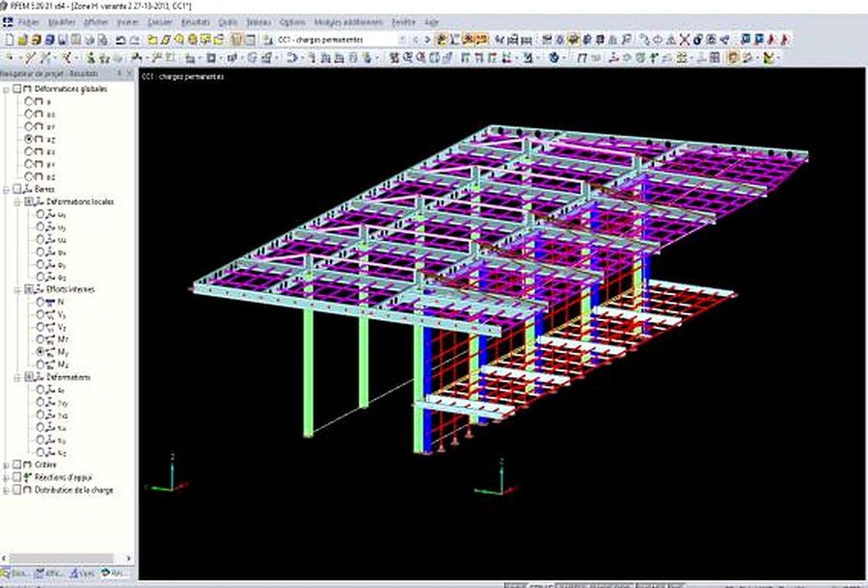Expand the Distribution de la charge node
Screen dimensions: 868x588
click(6, 490)
